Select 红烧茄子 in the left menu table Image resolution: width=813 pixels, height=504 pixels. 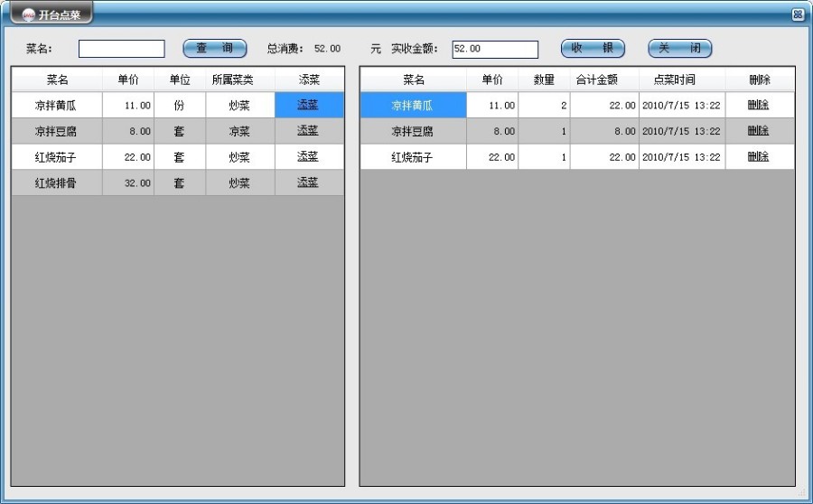click(56, 157)
